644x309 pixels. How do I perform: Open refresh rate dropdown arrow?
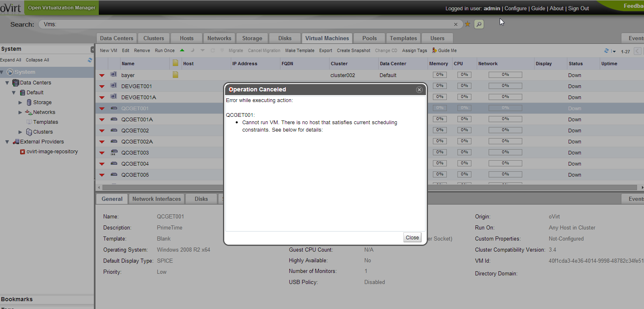pyautogui.click(x=614, y=51)
